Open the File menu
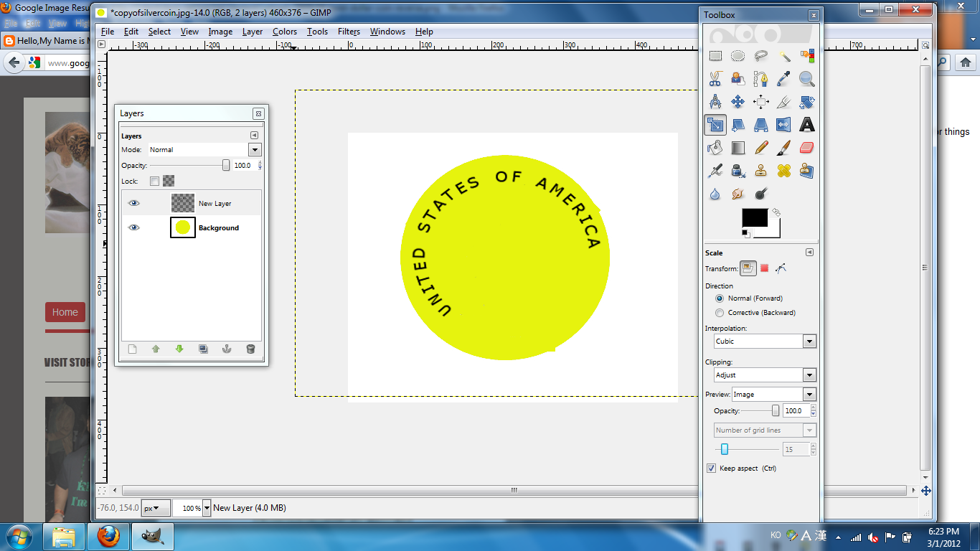The height and width of the screenshot is (551, 980). 108,32
